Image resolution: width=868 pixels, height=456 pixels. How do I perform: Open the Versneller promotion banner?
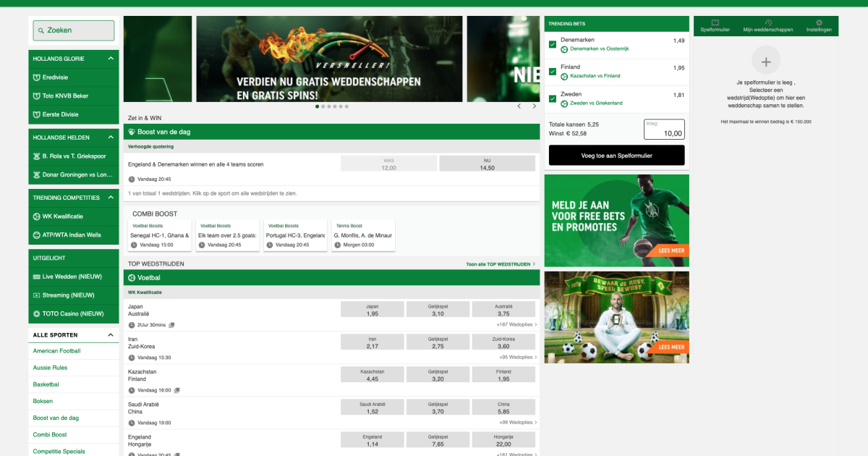click(x=330, y=59)
